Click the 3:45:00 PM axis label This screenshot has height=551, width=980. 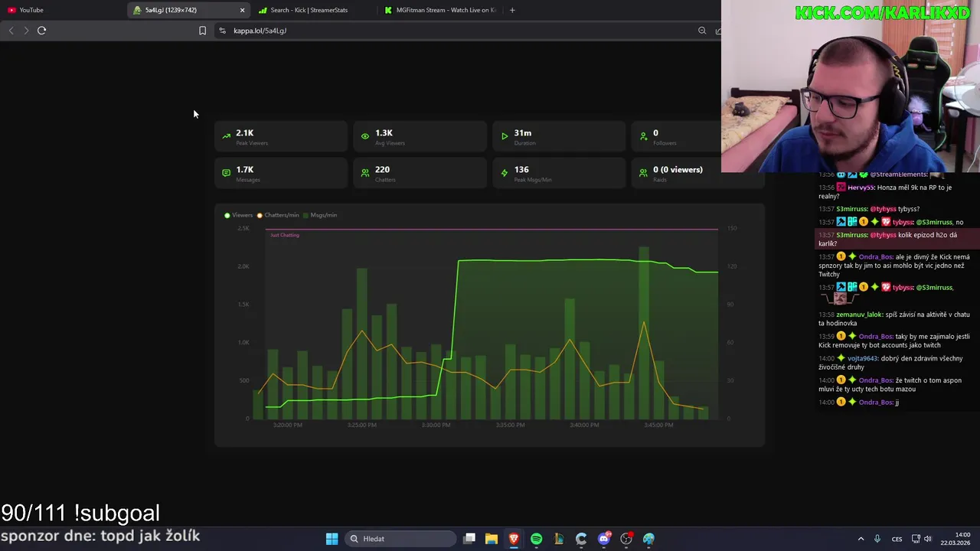coord(658,425)
